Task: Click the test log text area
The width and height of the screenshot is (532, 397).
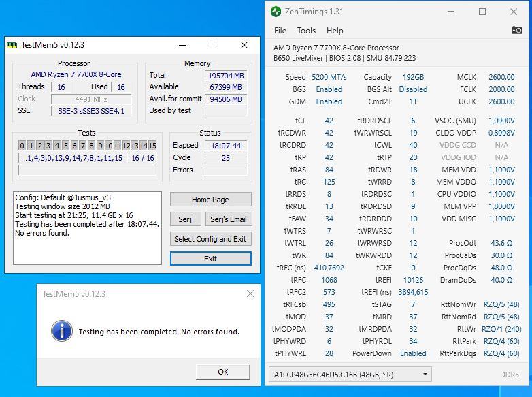Action: [87, 228]
